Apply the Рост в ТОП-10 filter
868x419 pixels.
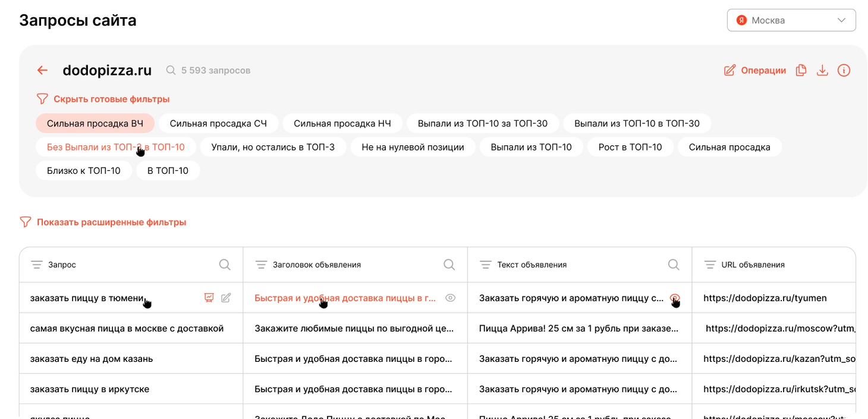630,147
